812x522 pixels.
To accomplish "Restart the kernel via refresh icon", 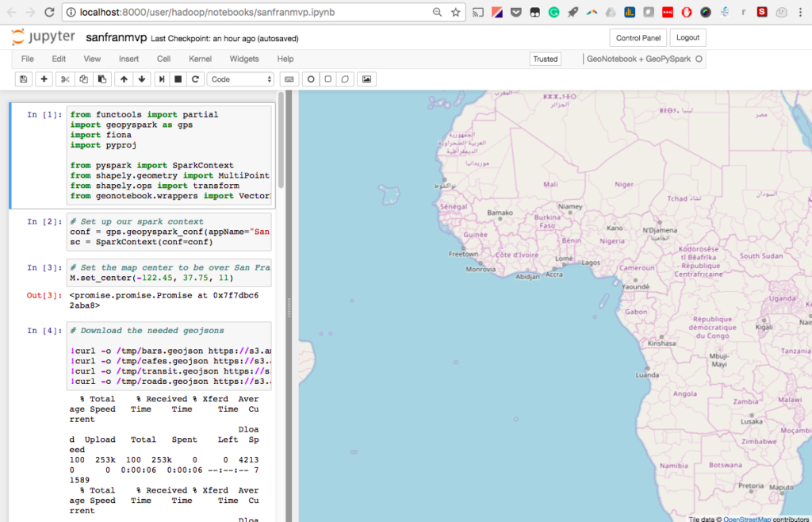I will coord(195,79).
